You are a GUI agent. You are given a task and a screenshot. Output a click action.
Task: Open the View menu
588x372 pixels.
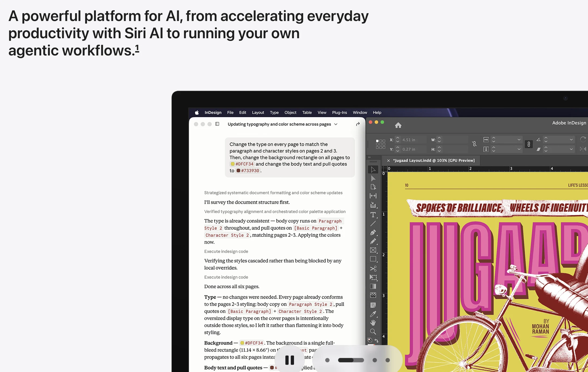(322, 113)
